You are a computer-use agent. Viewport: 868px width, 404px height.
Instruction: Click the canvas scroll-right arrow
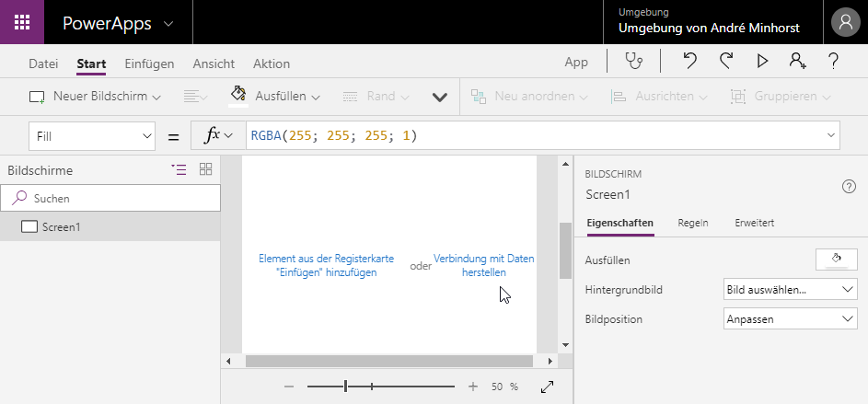(x=550, y=362)
